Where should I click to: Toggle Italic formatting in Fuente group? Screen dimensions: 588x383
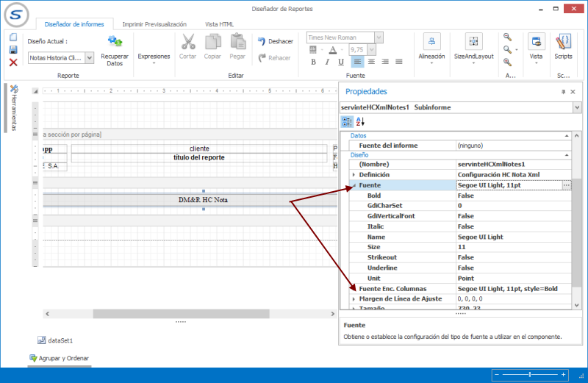point(327,62)
